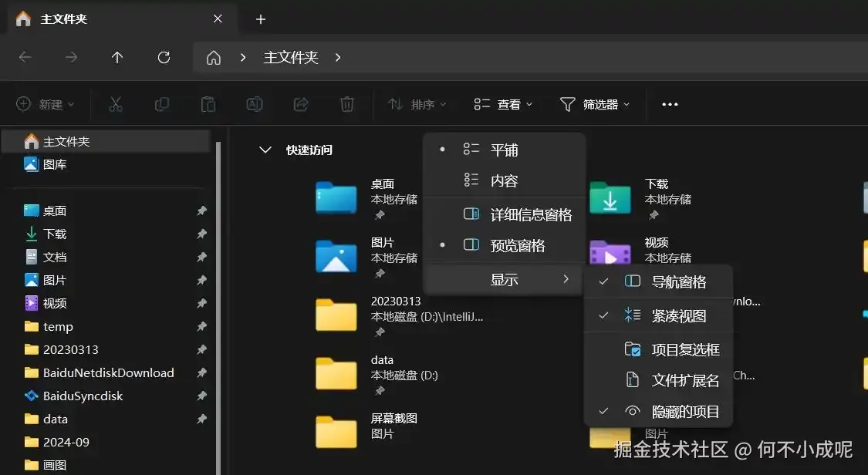Image resolution: width=868 pixels, height=475 pixels.
Task: Open a new tab with plus button
Action: tap(261, 19)
